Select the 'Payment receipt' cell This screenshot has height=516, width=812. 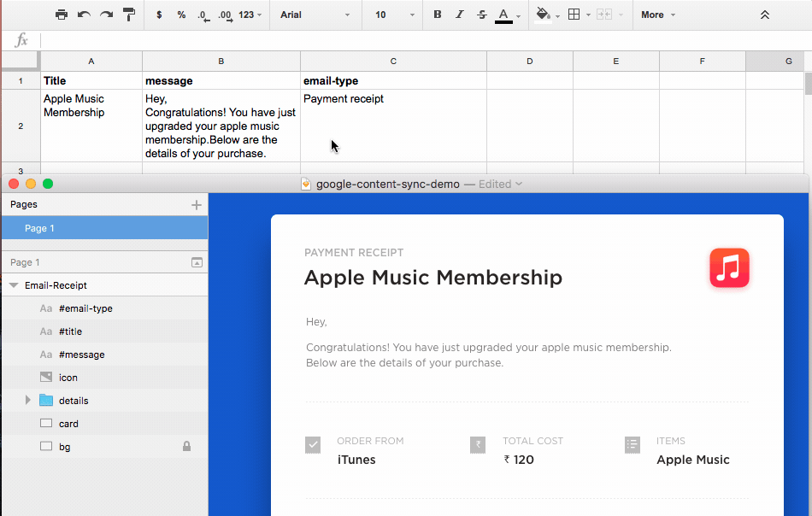393,126
